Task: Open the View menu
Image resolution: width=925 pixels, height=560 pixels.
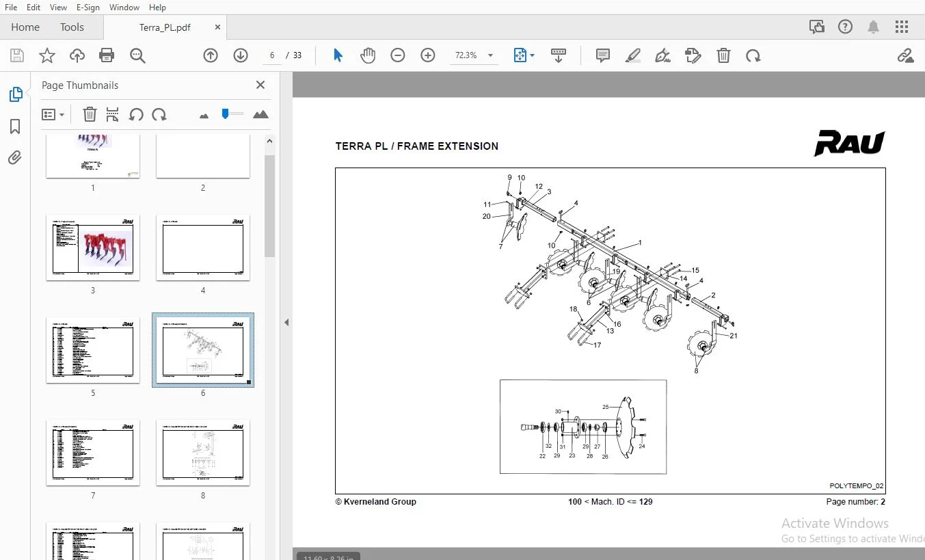Action: [59, 7]
